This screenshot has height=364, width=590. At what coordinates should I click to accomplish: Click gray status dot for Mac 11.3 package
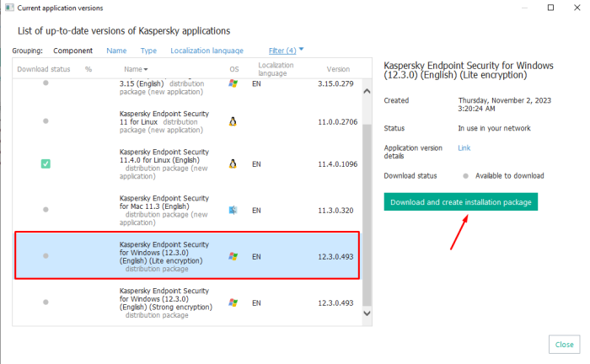[x=46, y=209]
